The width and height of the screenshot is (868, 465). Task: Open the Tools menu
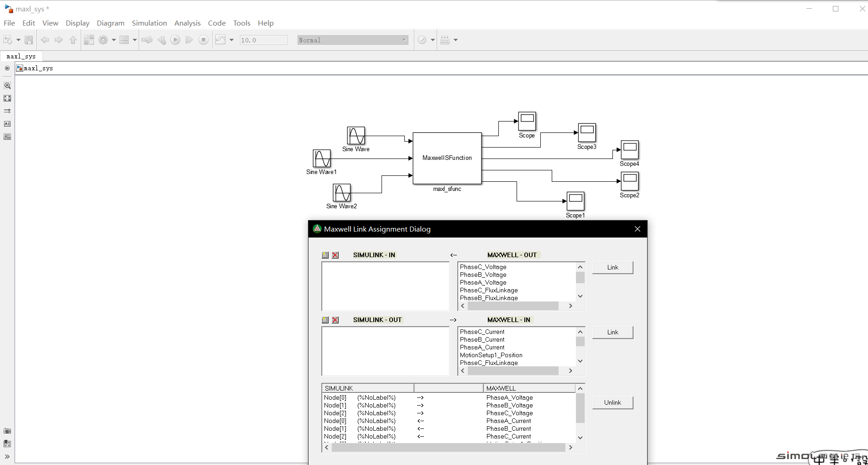(x=242, y=23)
